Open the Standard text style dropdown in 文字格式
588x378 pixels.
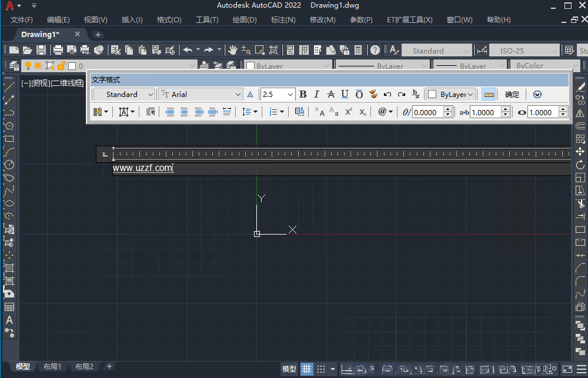point(124,94)
